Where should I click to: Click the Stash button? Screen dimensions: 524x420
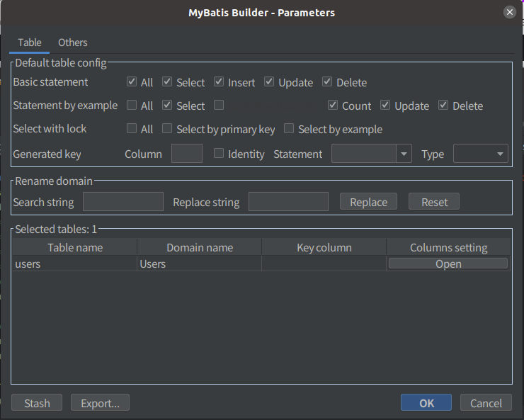click(37, 402)
